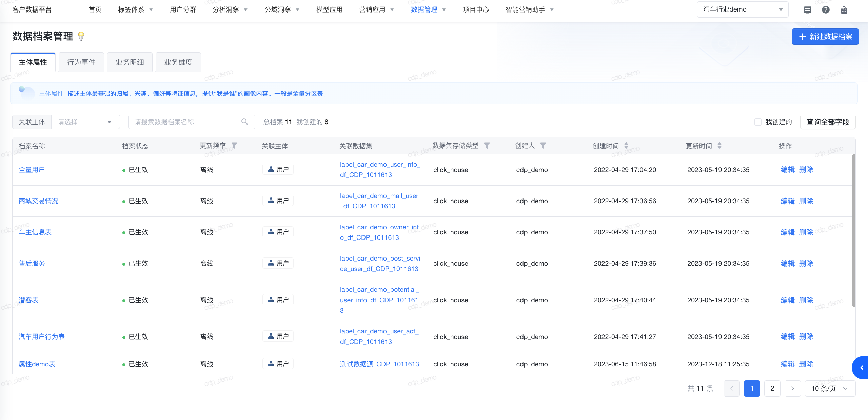Click the 查询全部字段 button
868x420 pixels.
tap(828, 122)
